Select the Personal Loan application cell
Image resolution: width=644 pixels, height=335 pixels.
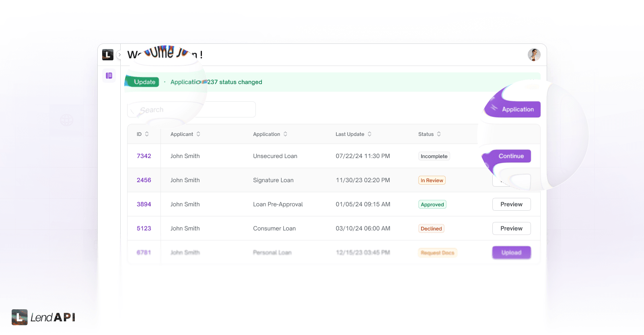coord(272,253)
